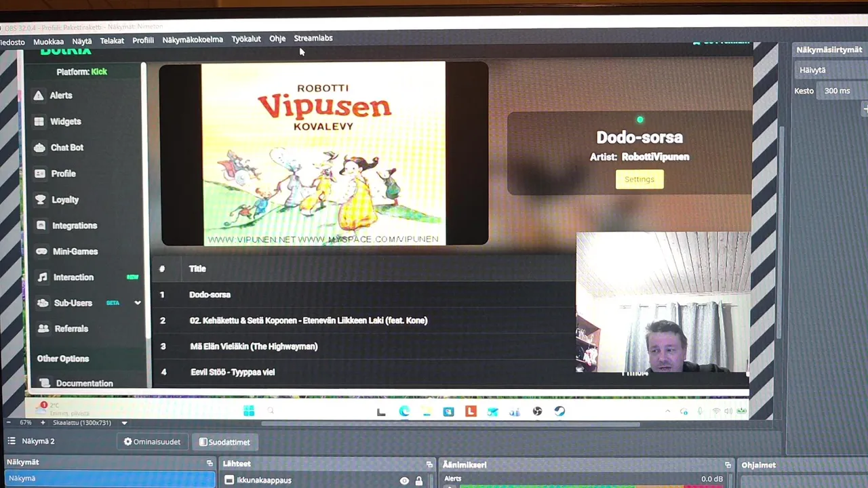Open File Explorer in captured taskbar

(x=426, y=411)
